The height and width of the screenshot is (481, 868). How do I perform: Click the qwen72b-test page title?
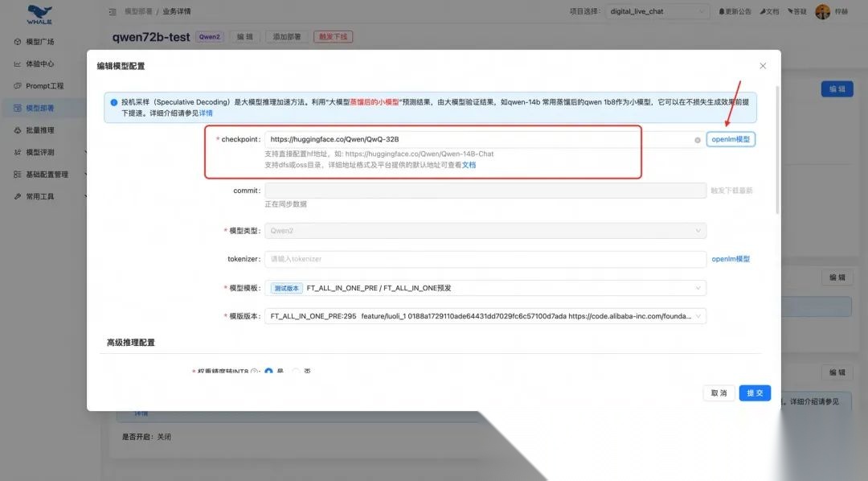coord(150,37)
